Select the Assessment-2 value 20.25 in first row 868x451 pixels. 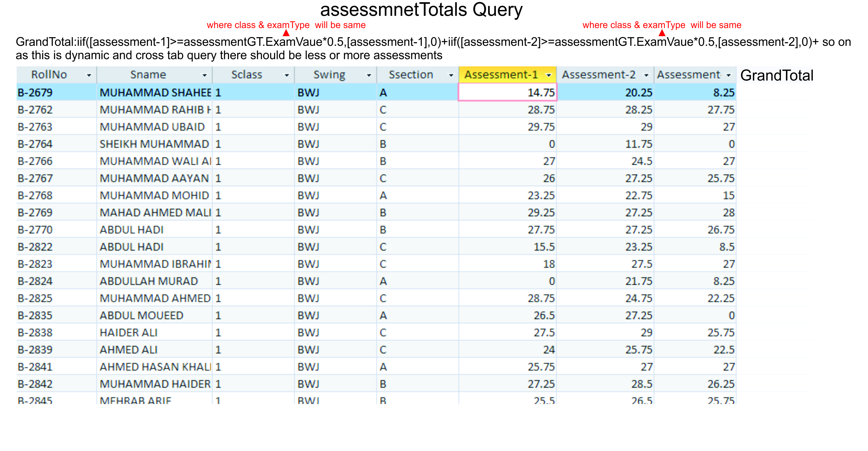coord(639,92)
